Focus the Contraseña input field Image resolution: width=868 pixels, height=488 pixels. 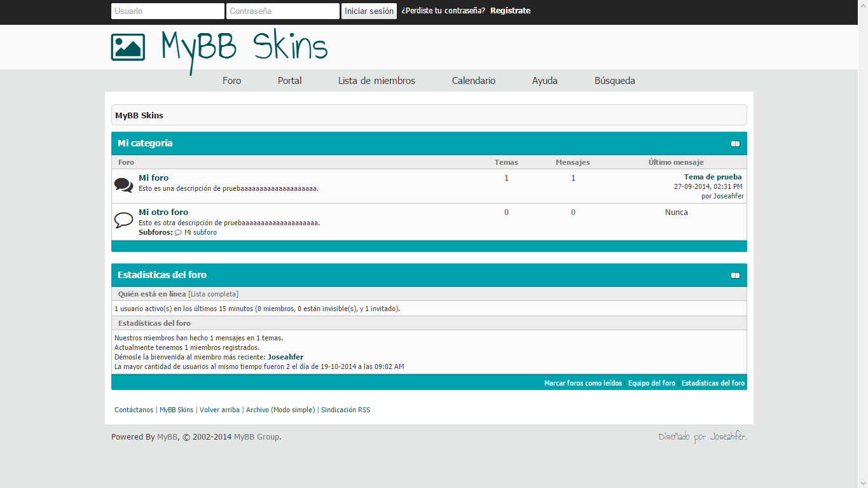tap(282, 11)
